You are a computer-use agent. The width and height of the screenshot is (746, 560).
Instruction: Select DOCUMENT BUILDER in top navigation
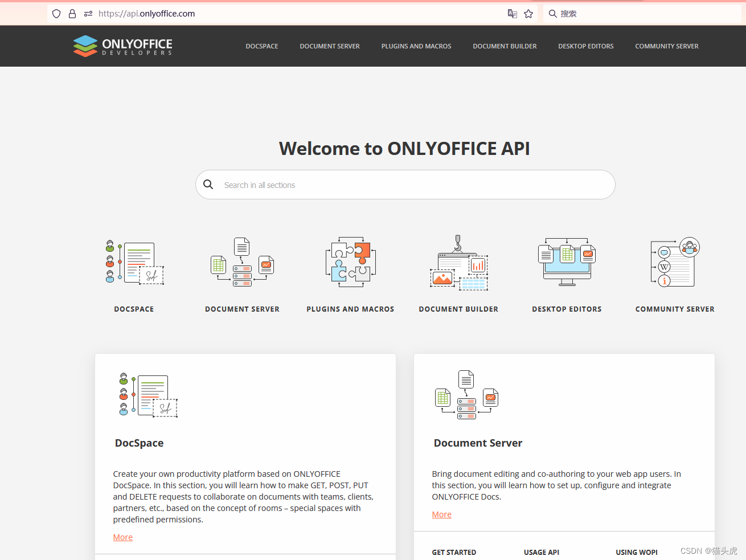tap(505, 46)
